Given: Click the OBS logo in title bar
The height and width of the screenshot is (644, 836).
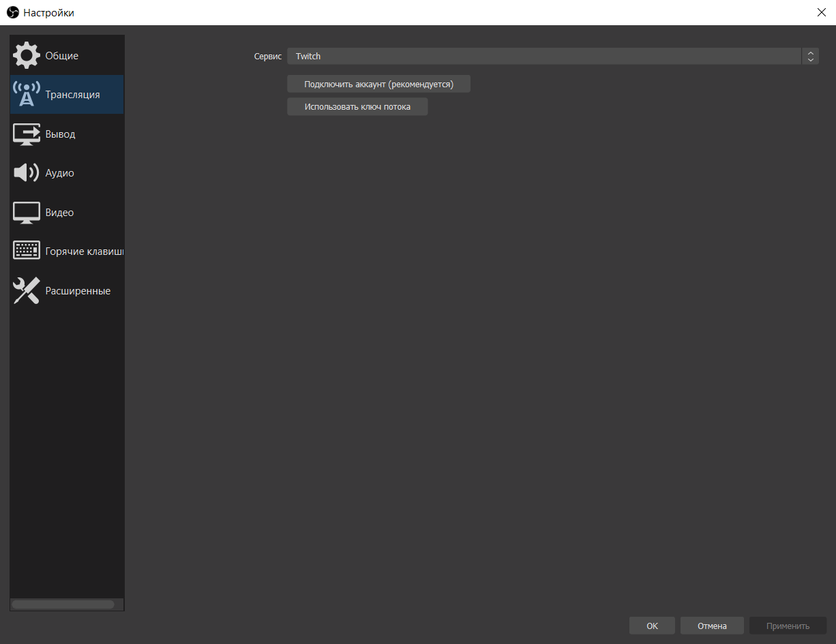Looking at the screenshot, I should click(13, 12).
